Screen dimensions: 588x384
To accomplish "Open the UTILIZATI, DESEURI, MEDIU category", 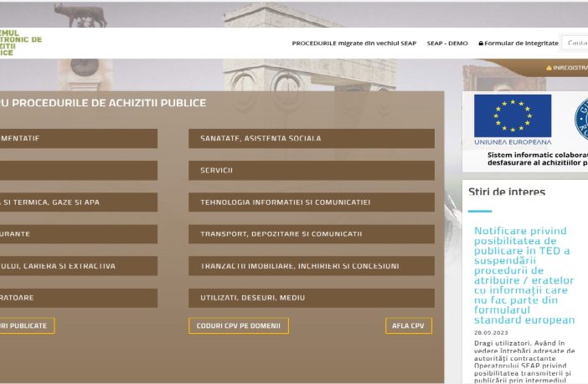I will [311, 298].
